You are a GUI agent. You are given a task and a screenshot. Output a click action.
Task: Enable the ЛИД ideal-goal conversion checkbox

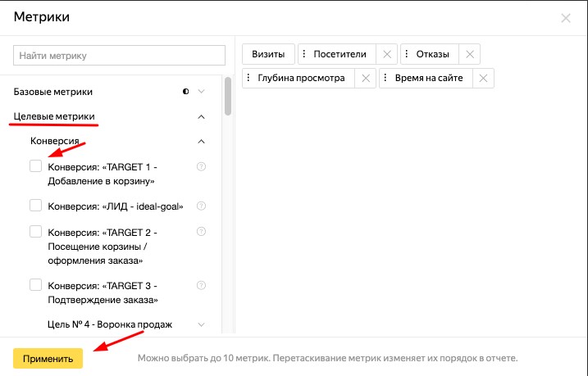pos(35,206)
